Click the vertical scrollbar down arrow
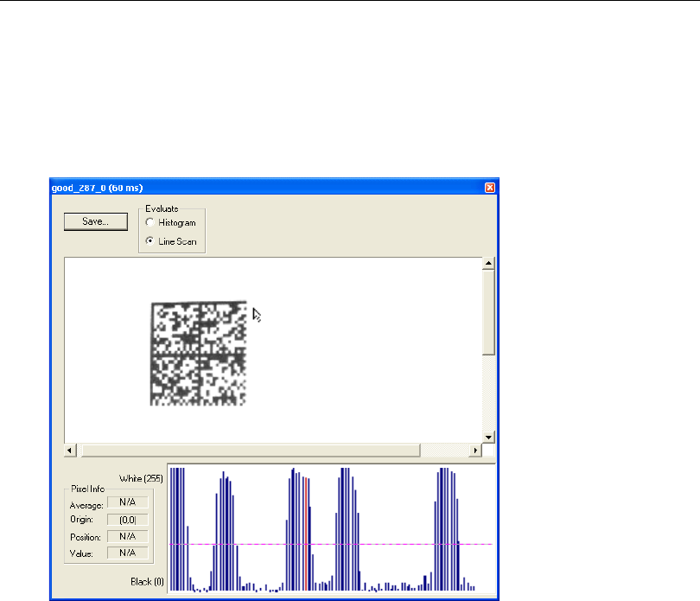Viewport: 700px width, 601px height. coord(488,437)
